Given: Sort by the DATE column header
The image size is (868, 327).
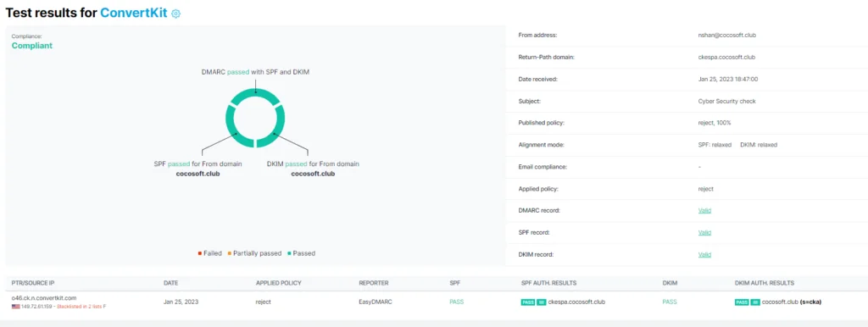Looking at the screenshot, I should [170, 283].
